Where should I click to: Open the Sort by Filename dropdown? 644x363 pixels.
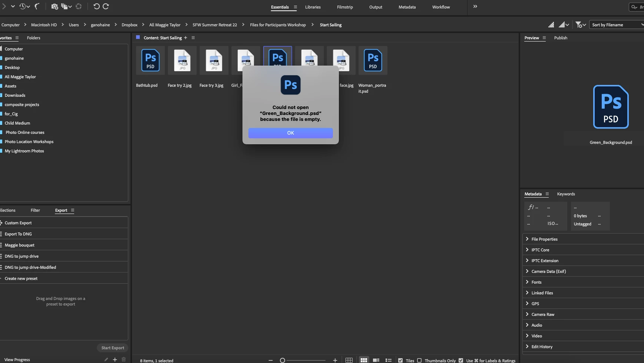point(617,25)
